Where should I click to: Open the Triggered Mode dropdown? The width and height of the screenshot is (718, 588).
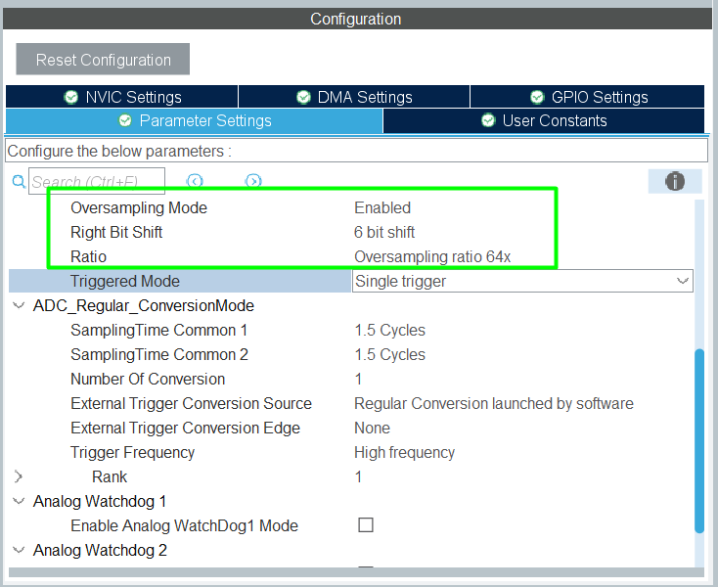pyautogui.click(x=682, y=281)
